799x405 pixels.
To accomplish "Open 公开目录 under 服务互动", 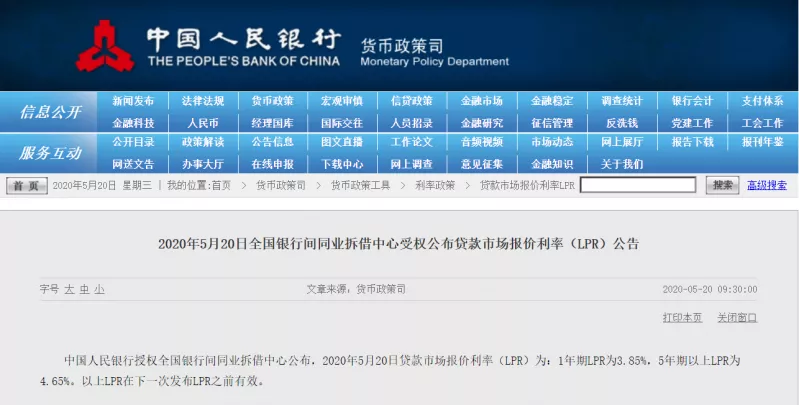I will coord(133,142).
